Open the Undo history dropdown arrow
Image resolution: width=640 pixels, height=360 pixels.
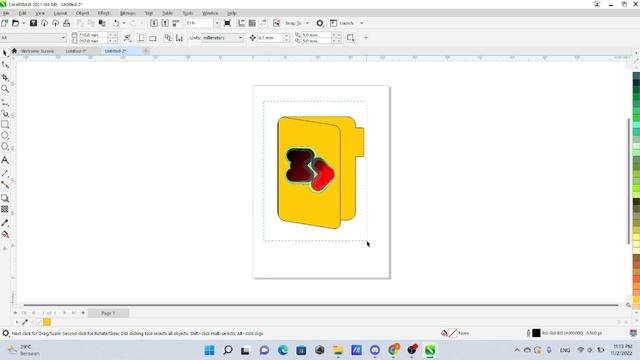pyautogui.click(x=124, y=23)
